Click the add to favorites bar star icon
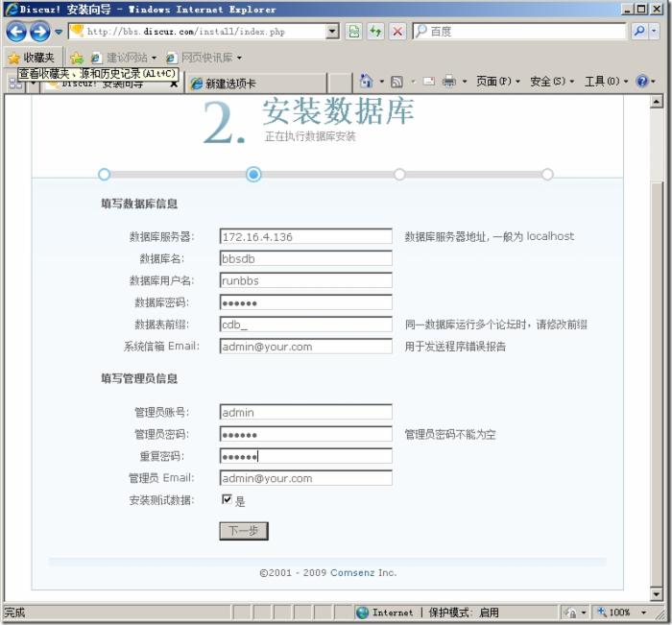The height and width of the screenshot is (625, 672). click(x=77, y=58)
